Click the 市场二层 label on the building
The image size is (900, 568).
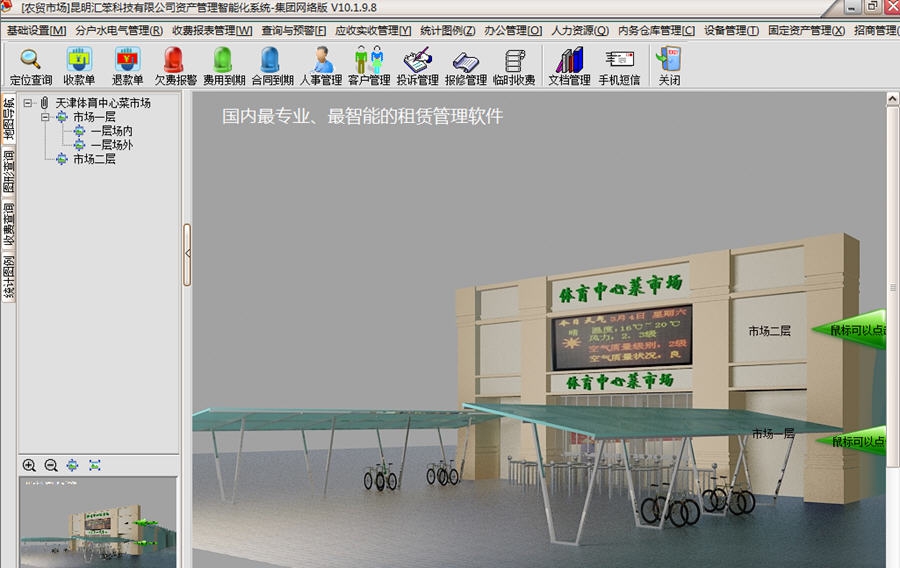pyautogui.click(x=769, y=331)
